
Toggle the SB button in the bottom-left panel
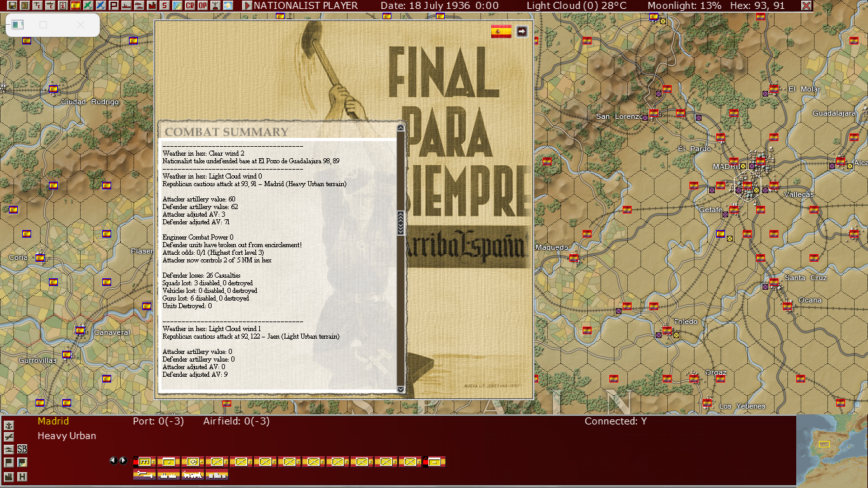[22, 449]
